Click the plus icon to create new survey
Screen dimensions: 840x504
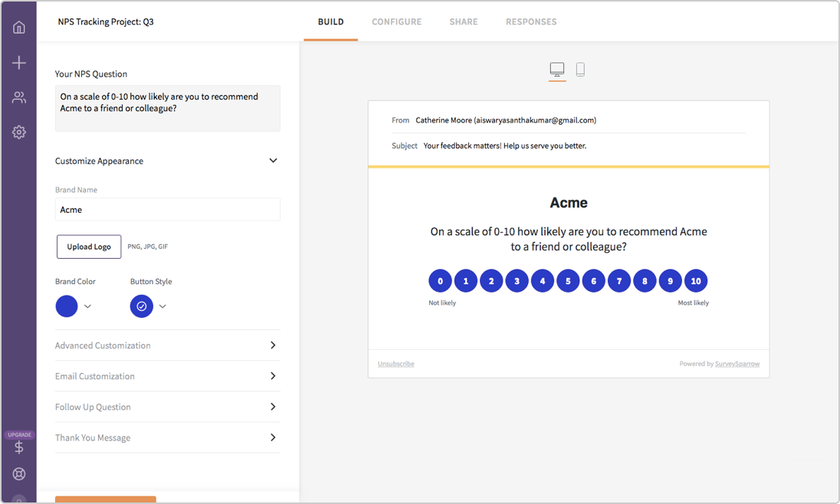tap(18, 62)
